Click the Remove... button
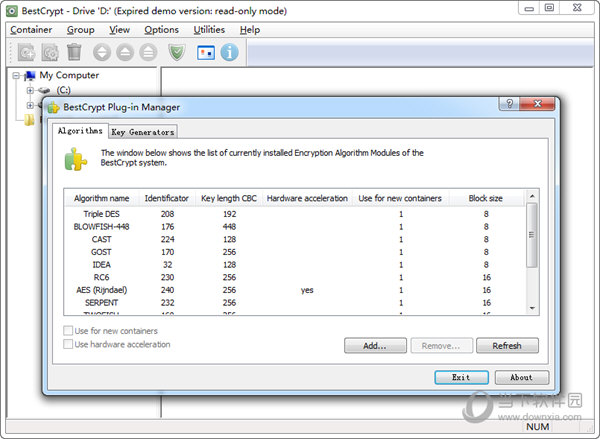Image resolution: width=600 pixels, height=439 pixels. pyautogui.click(x=441, y=346)
